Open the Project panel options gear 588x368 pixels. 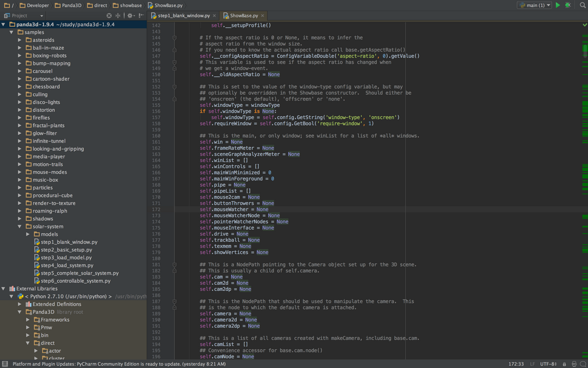pyautogui.click(x=129, y=16)
